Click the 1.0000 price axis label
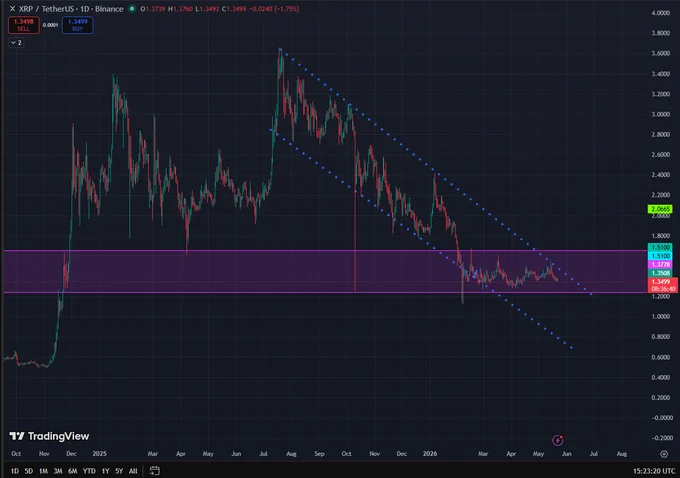Image resolution: width=680 pixels, height=478 pixels. click(660, 317)
